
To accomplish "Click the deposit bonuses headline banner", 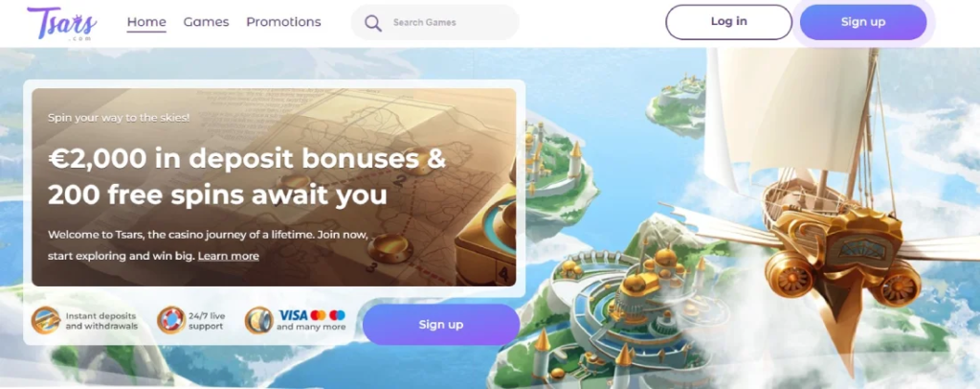I will [x=275, y=187].
